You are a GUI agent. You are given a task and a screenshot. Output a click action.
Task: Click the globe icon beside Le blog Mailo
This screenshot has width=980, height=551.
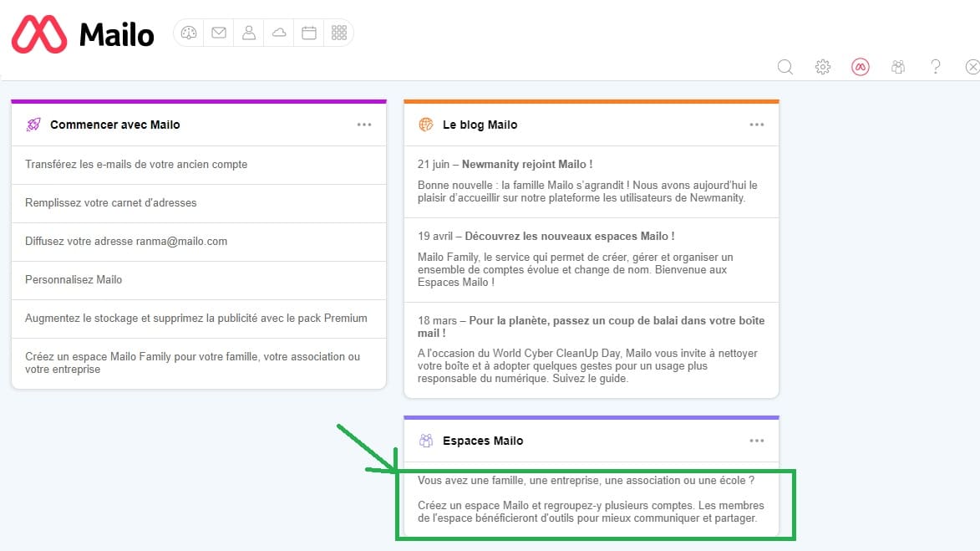(x=425, y=125)
